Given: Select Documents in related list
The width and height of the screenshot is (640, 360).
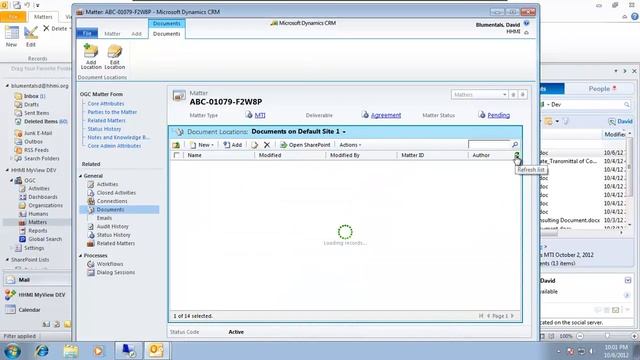Looking at the screenshot, I should point(110,209).
